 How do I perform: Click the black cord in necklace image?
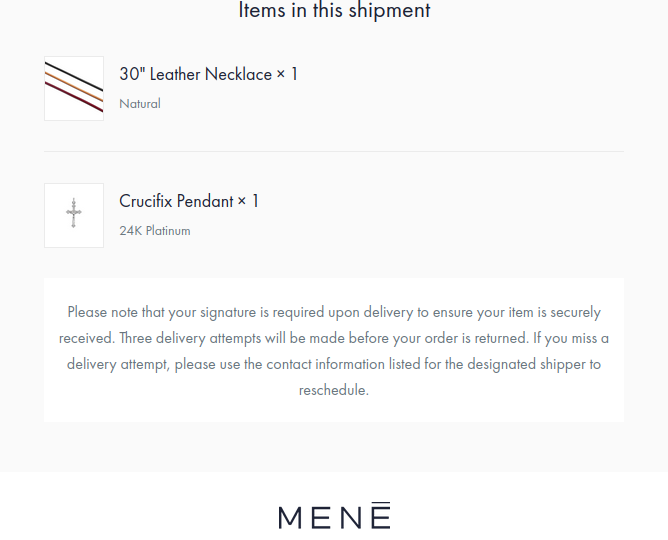76,76
